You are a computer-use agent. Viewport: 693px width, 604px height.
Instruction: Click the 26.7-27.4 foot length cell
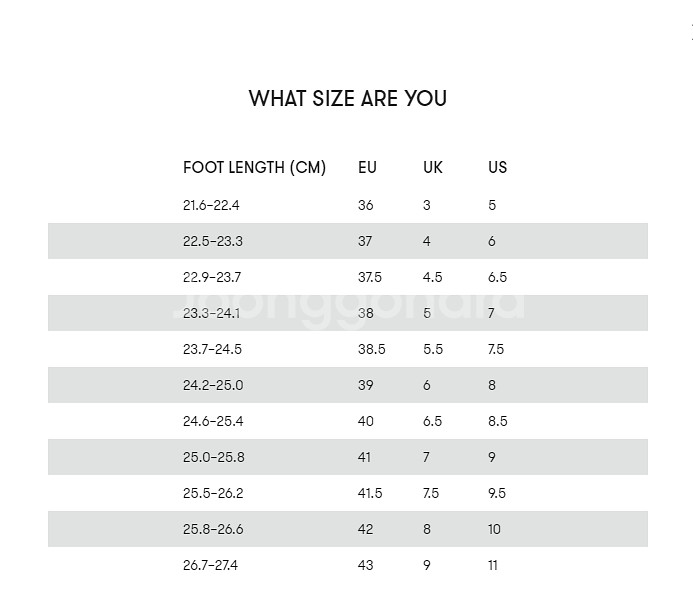(210, 566)
